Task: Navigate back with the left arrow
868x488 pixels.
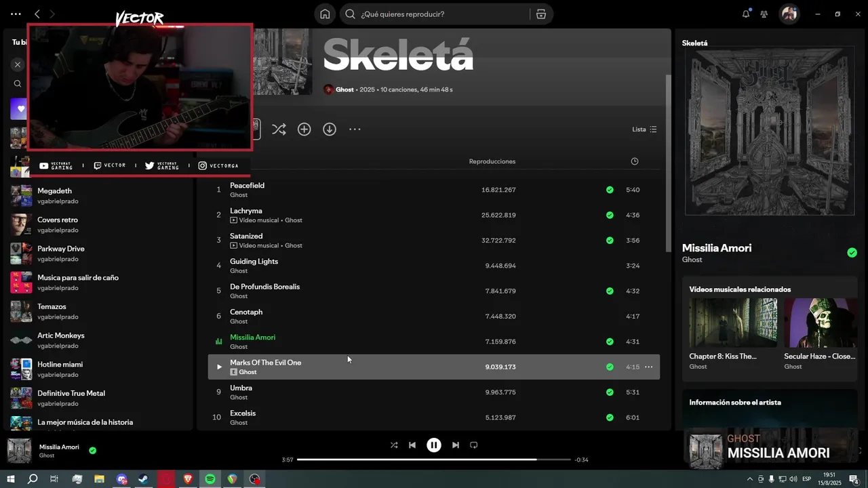Action: 37,14
